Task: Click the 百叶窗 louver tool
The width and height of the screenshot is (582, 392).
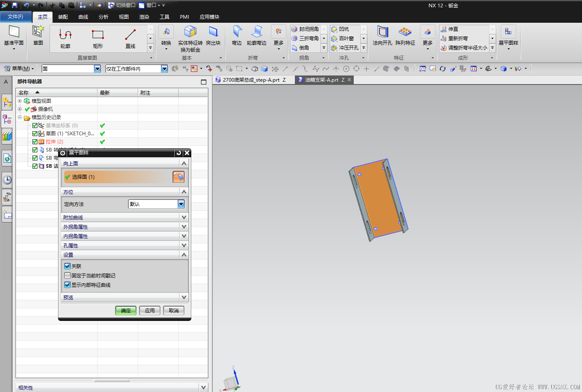Action: 343,39
